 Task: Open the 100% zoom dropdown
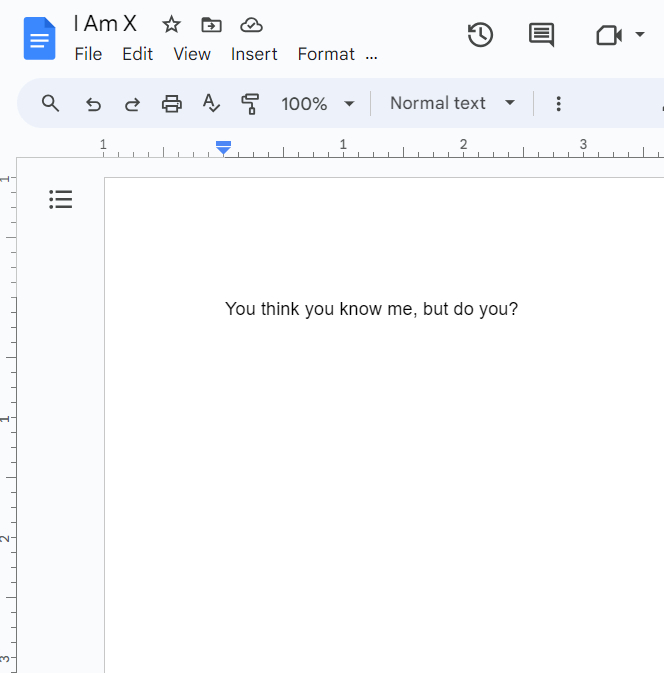point(318,103)
